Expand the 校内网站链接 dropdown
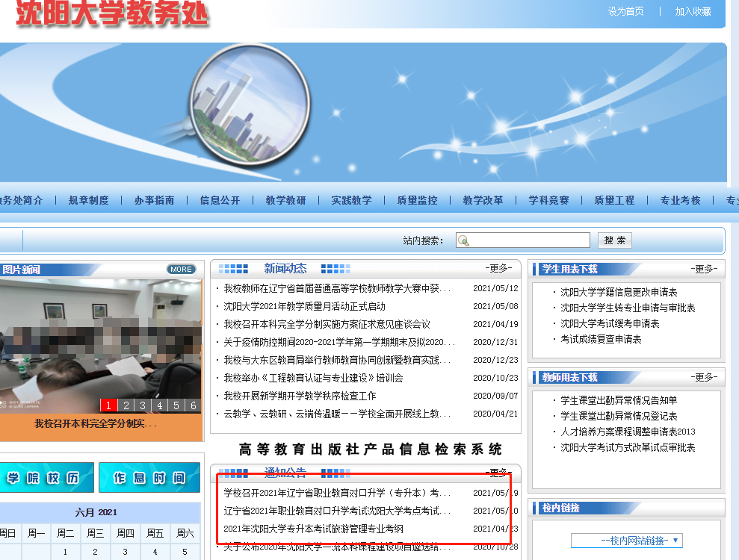This screenshot has width=739, height=560. (626, 541)
